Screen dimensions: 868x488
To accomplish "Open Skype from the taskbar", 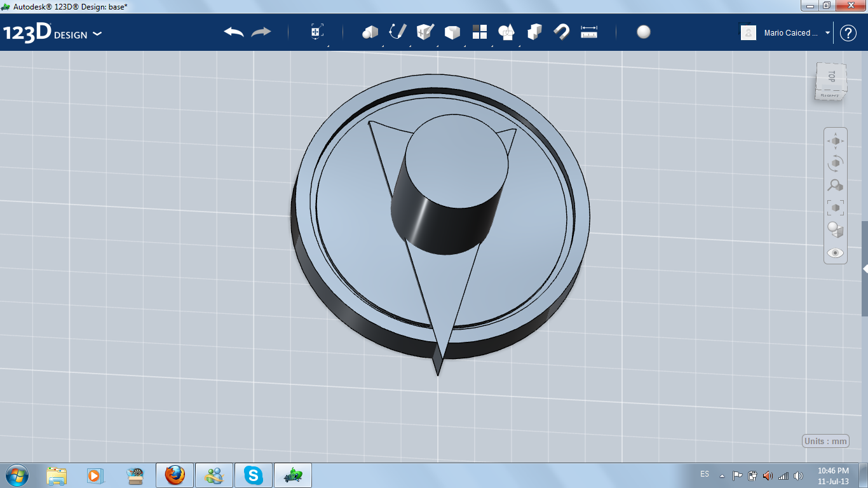I will (x=254, y=475).
